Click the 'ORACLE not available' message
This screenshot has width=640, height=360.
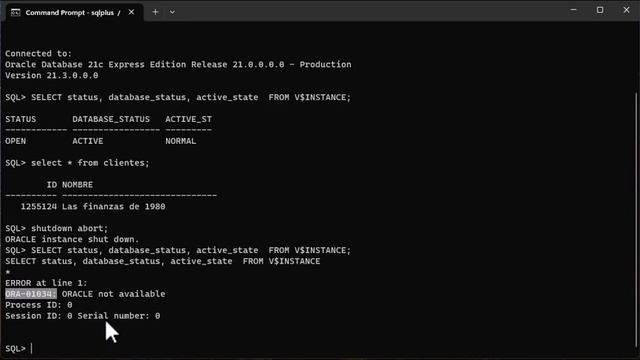click(113, 294)
